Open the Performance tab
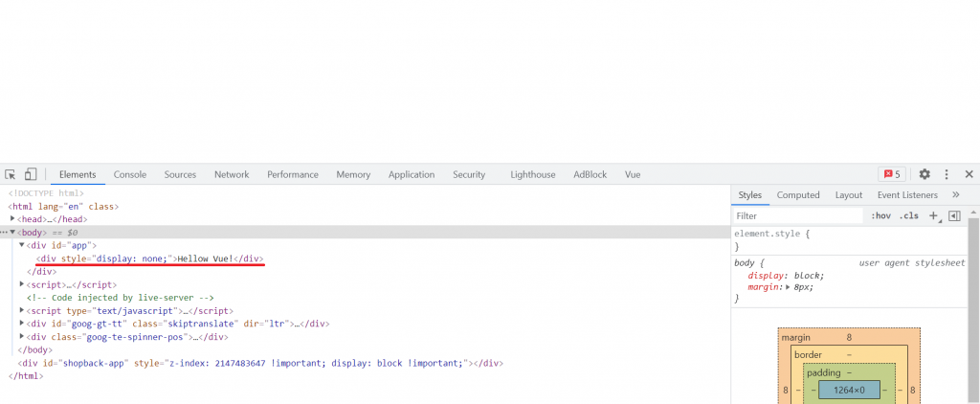This screenshot has width=980, height=404. coord(293,174)
